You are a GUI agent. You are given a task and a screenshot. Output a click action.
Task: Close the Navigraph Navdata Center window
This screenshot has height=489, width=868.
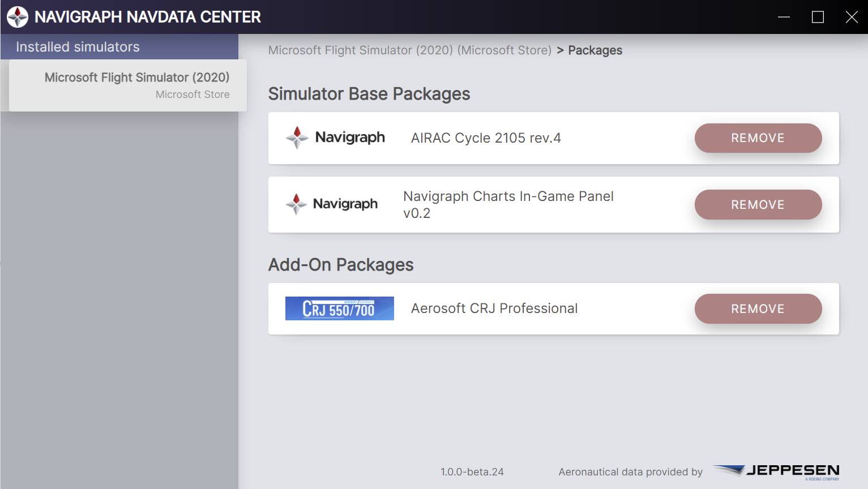[852, 17]
